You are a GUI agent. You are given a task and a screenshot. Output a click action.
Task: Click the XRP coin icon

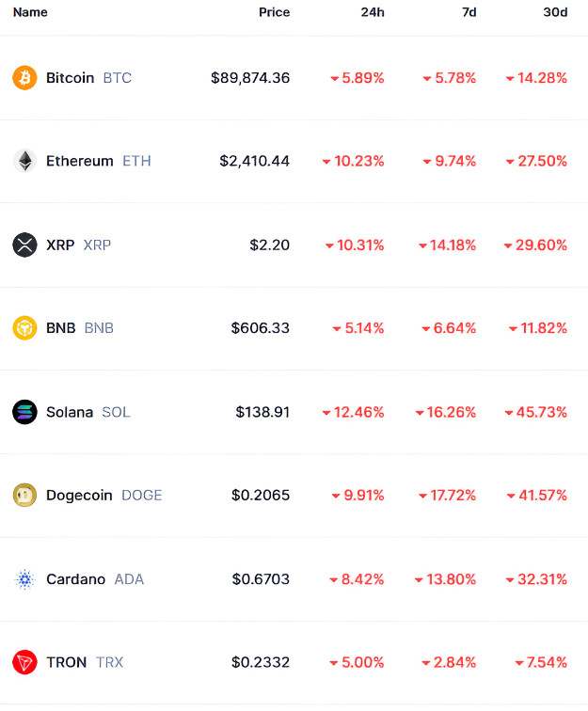click(24, 245)
